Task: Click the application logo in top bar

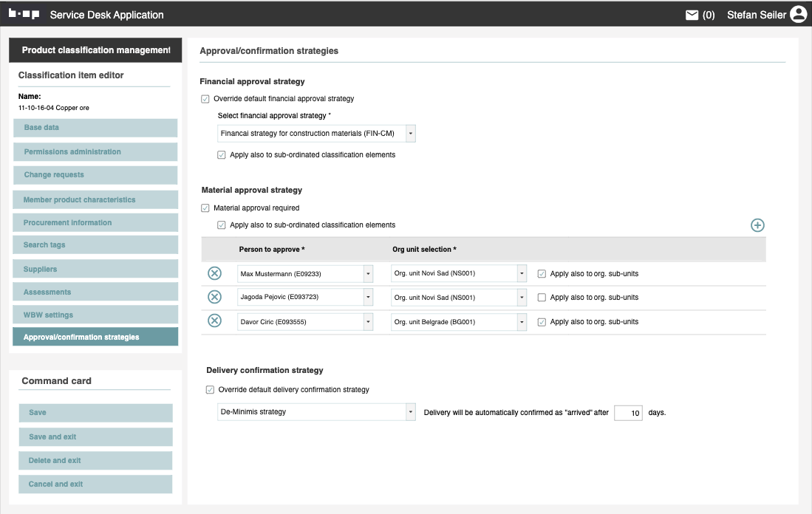Action: pyautogui.click(x=24, y=14)
